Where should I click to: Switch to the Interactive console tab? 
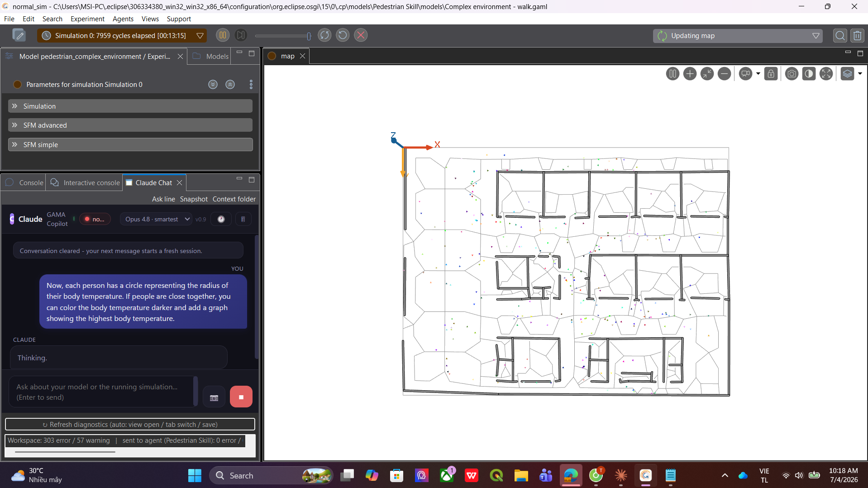(x=85, y=182)
